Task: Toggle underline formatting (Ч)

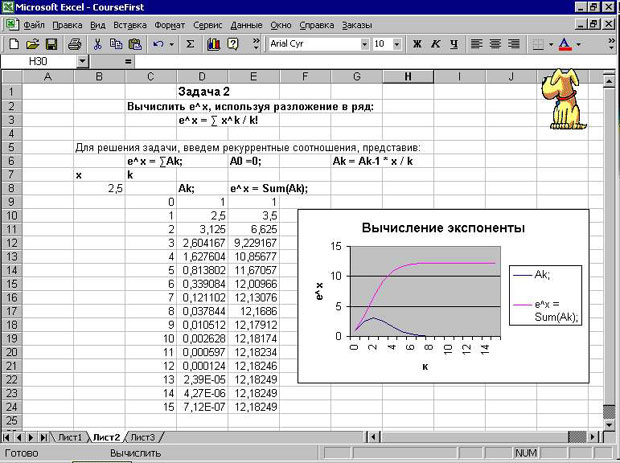Action: (x=454, y=44)
